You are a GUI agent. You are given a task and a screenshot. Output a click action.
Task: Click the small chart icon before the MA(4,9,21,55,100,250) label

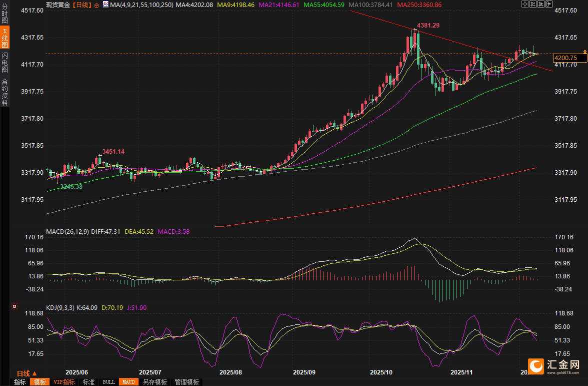pyautogui.click(x=105, y=5)
